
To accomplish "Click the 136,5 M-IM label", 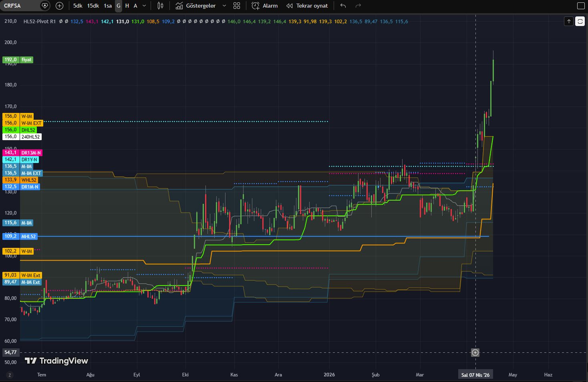I will click(x=18, y=166).
